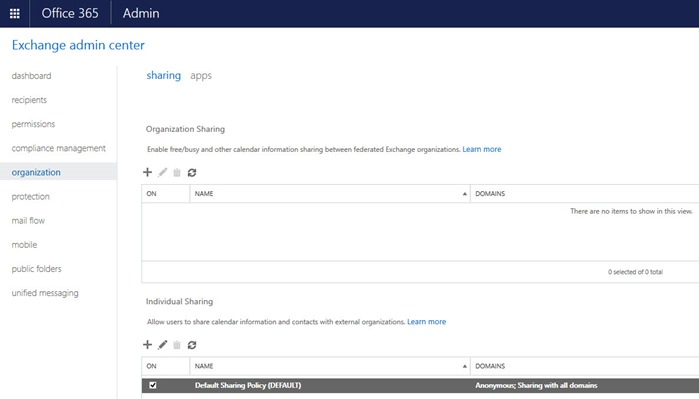The height and width of the screenshot is (399, 699).
Task: Open Learn more link for Individual Sharing
Action: (426, 322)
